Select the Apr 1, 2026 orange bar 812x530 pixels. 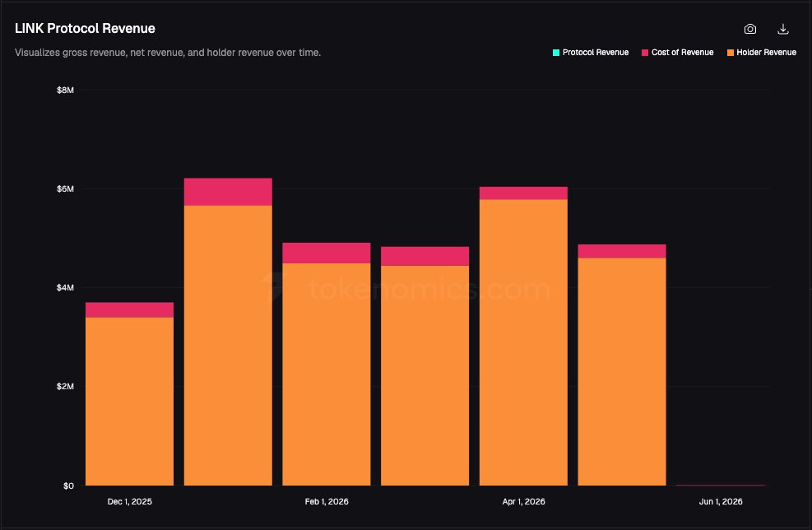(x=523, y=342)
